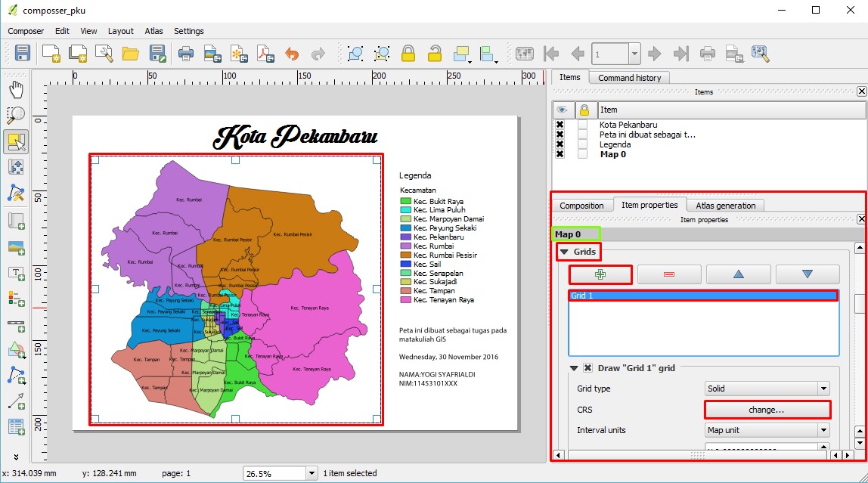Image resolution: width=868 pixels, height=483 pixels.
Task: Select the Pan composer hand tool
Action: pos(16,89)
